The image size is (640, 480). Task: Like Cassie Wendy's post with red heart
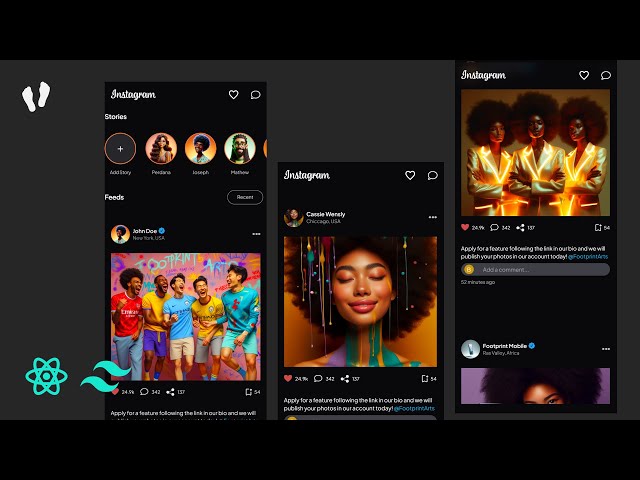click(x=288, y=378)
